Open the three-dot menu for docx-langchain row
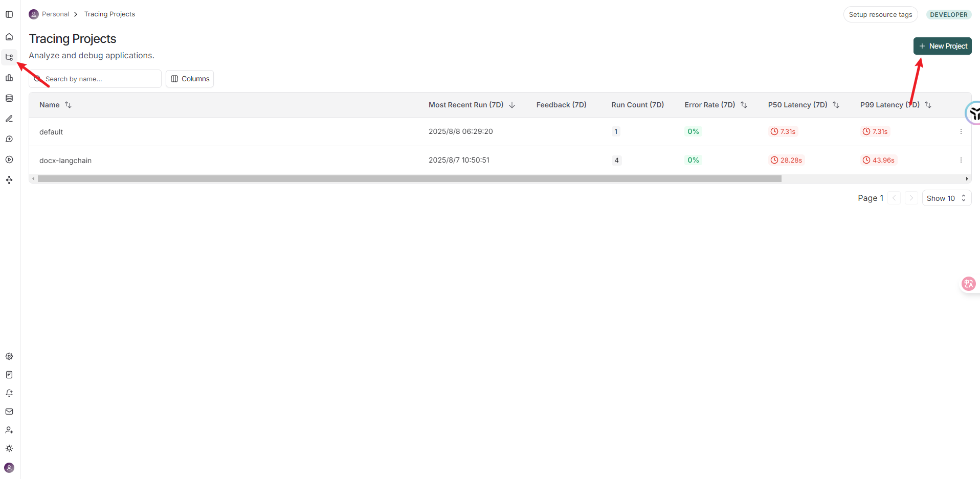Viewport: 980px width, 479px height. click(x=961, y=160)
